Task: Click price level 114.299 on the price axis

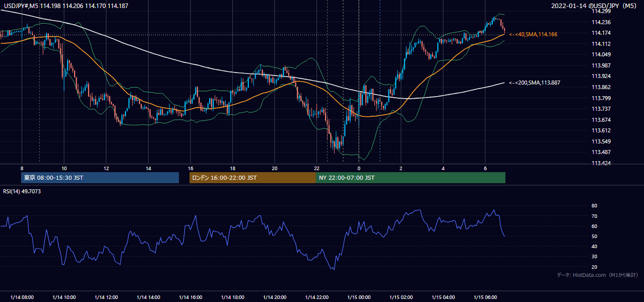Action: [602, 11]
